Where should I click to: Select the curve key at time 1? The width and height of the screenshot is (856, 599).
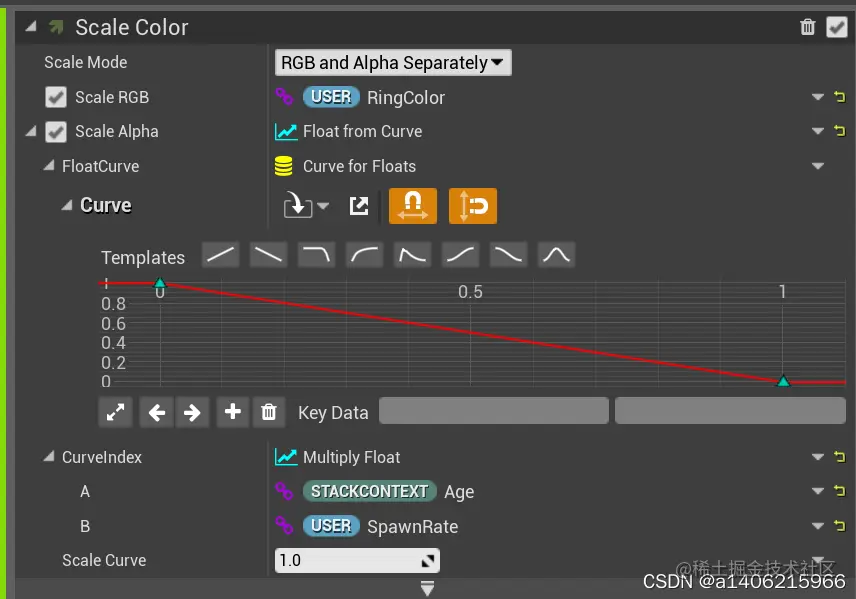click(x=783, y=380)
